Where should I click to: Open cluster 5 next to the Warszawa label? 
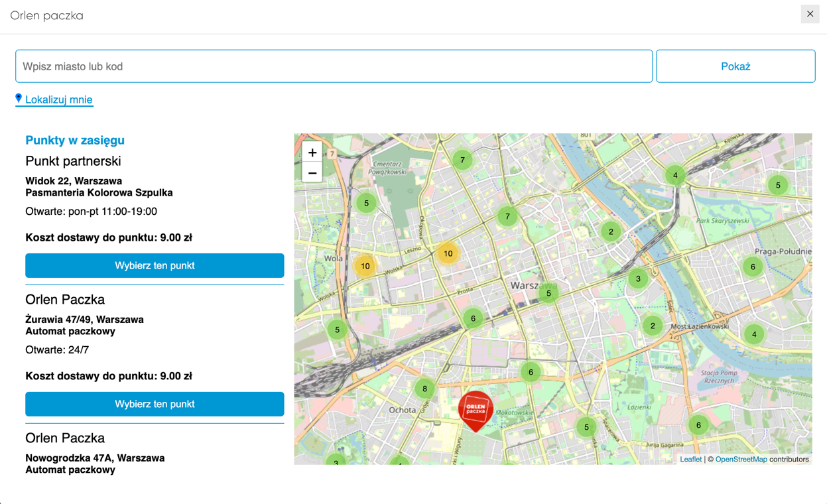tap(548, 293)
